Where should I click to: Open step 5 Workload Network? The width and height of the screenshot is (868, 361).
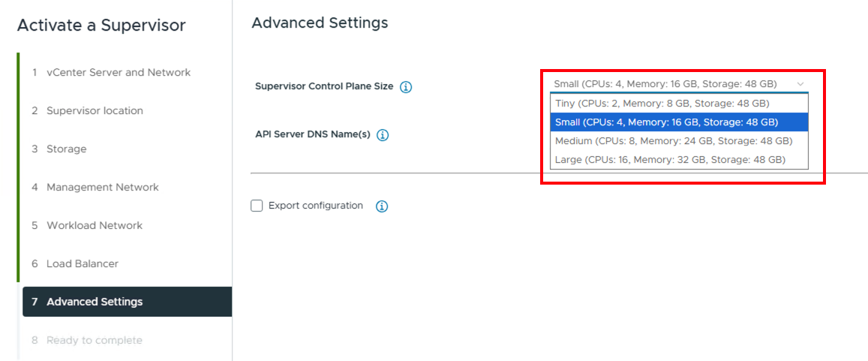pyautogui.click(x=95, y=226)
